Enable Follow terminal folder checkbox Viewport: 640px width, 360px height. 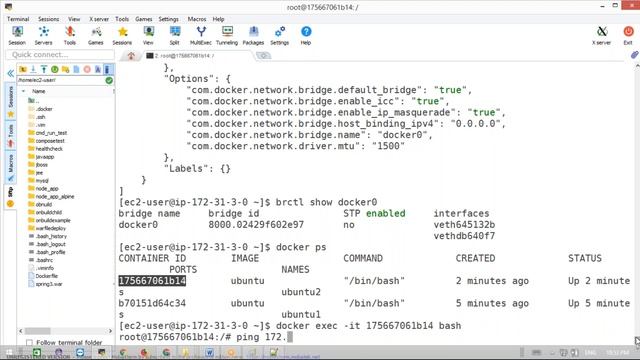29,342
